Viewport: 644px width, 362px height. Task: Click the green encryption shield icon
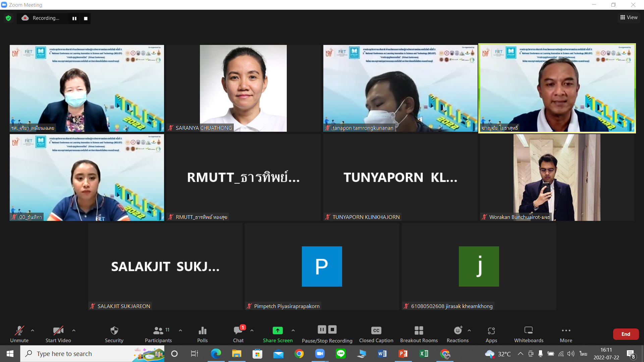pyautogui.click(x=8, y=18)
